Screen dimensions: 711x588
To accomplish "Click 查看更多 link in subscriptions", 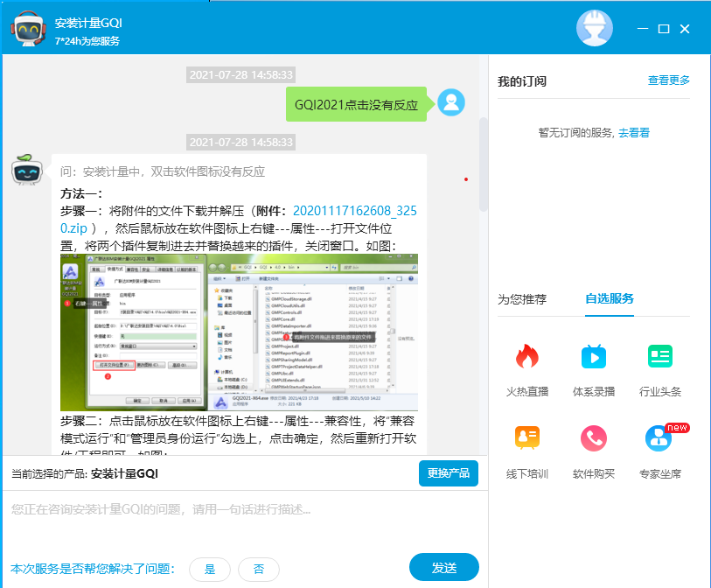I will (669, 80).
